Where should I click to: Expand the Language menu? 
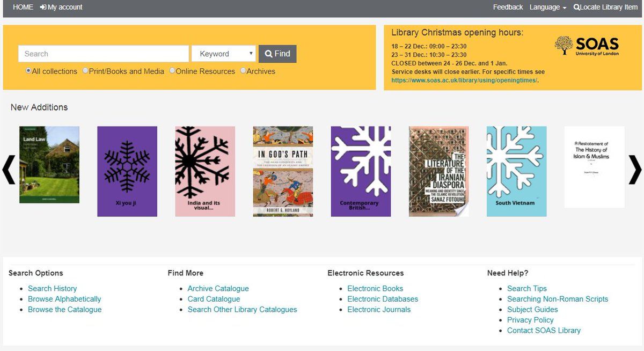click(x=547, y=7)
